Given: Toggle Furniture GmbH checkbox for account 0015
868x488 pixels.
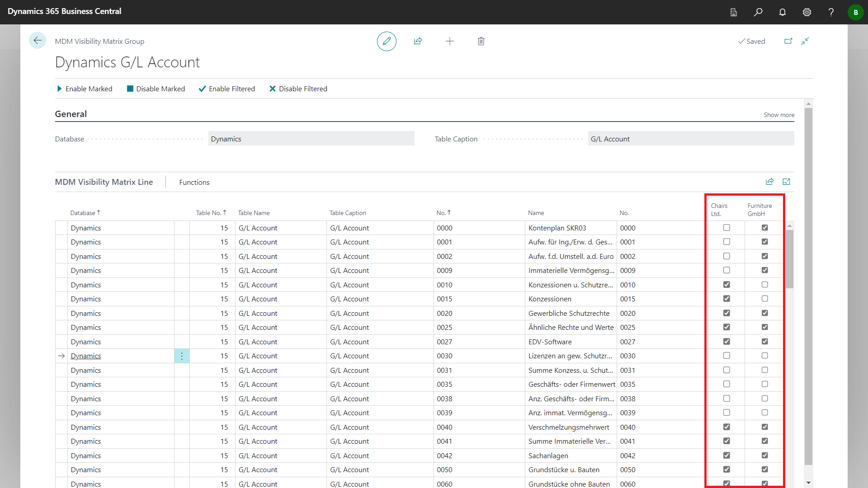Looking at the screenshot, I should [x=764, y=299].
